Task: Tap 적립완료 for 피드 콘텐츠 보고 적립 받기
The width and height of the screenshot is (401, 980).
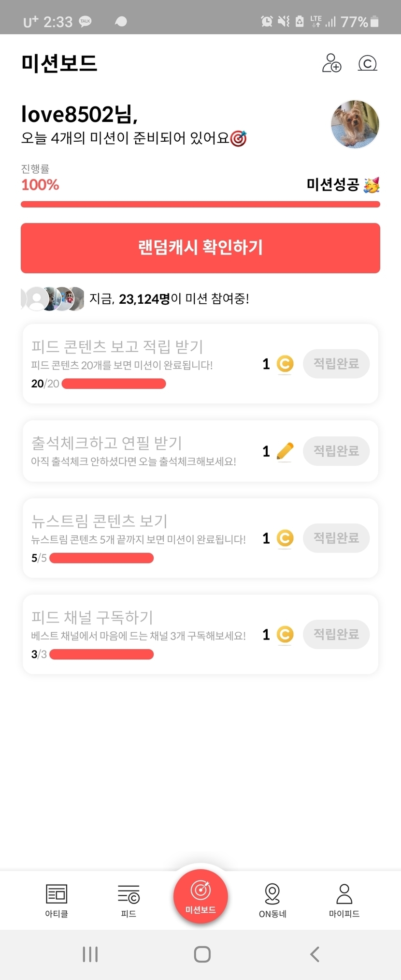Action: tap(336, 364)
